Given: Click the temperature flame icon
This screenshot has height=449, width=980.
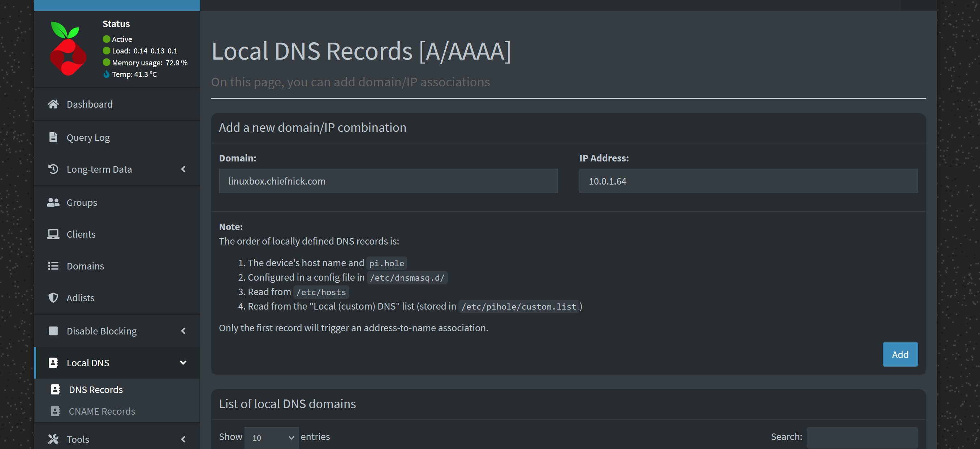Looking at the screenshot, I should point(107,74).
